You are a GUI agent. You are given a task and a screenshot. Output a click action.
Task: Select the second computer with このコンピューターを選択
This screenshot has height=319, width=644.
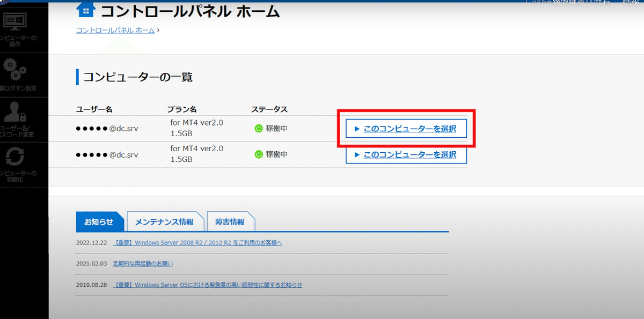[406, 154]
